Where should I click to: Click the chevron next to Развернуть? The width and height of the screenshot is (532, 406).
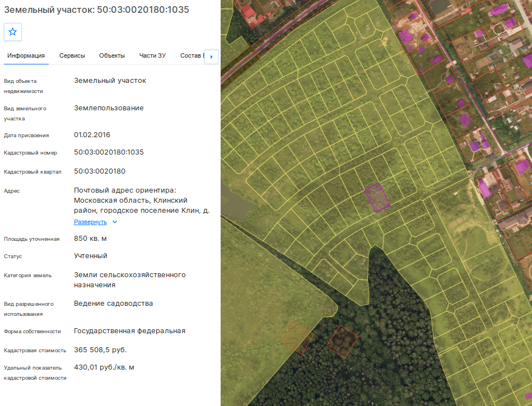pos(115,222)
